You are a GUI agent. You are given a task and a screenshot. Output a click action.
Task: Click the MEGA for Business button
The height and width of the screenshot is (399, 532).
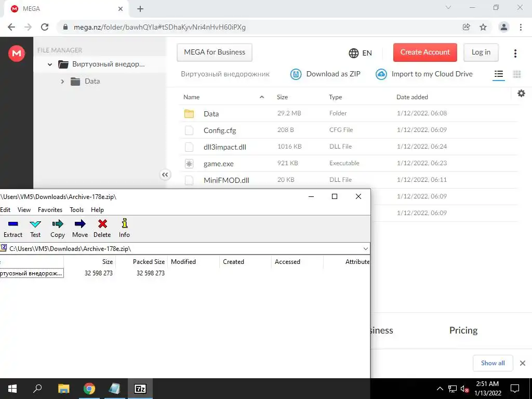coord(215,52)
